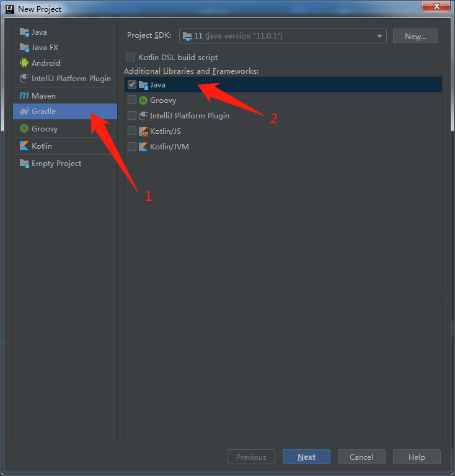Click the Cancel button
455x476 pixels.
(361, 457)
